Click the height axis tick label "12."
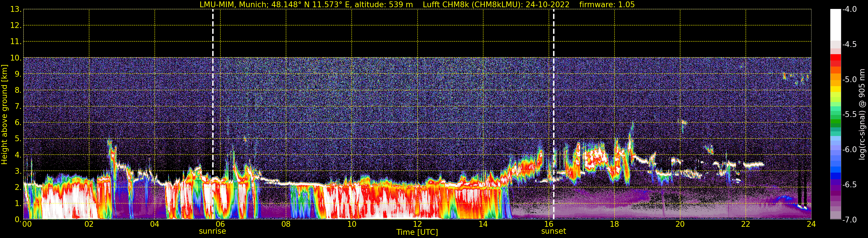 click(16, 26)
